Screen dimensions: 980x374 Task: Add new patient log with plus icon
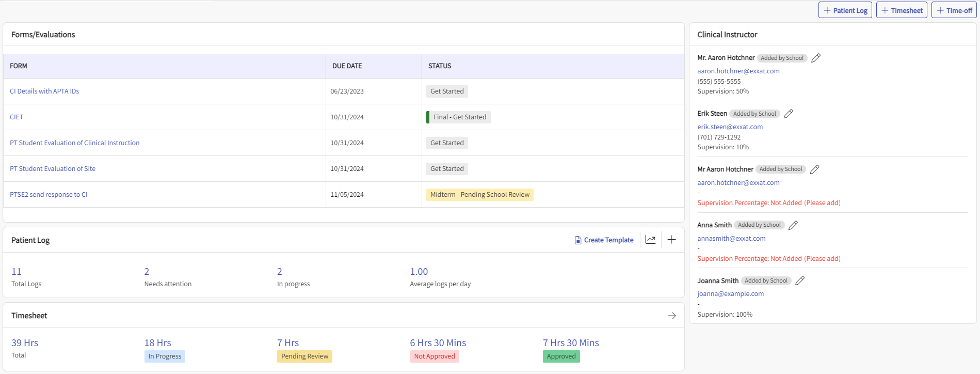[671, 240]
